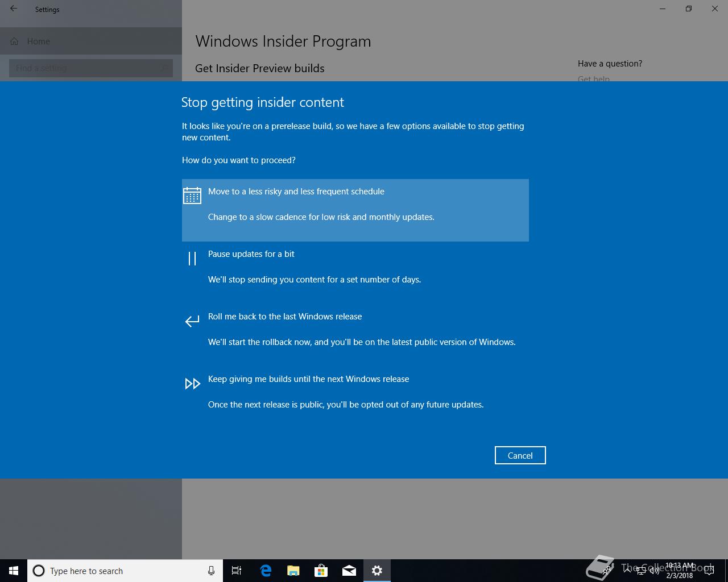Open the People icon in the taskbar
The image size is (728, 582).
click(607, 571)
